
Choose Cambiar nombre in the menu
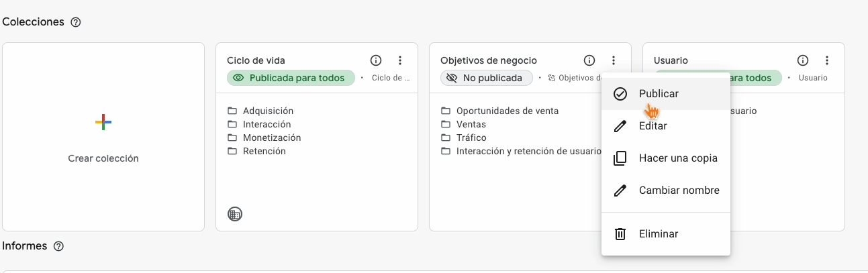pos(679,190)
